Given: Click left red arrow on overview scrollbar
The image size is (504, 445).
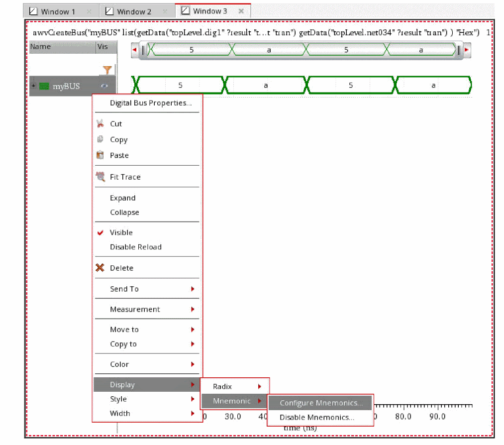Looking at the screenshot, I should (135, 50).
